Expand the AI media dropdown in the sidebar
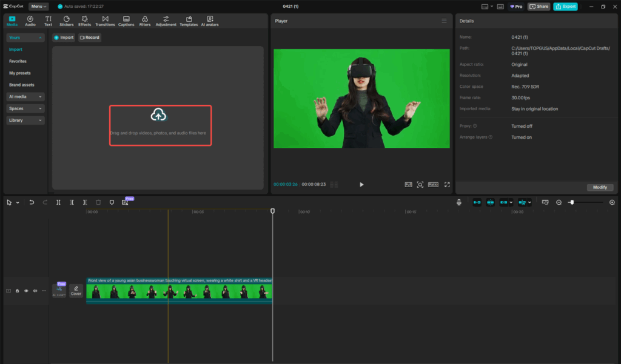 click(25, 96)
